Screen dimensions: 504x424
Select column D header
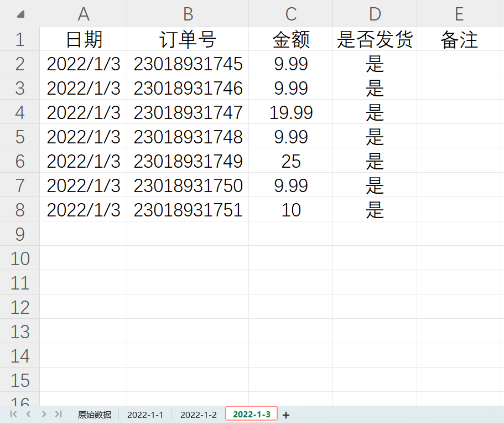coord(375,13)
